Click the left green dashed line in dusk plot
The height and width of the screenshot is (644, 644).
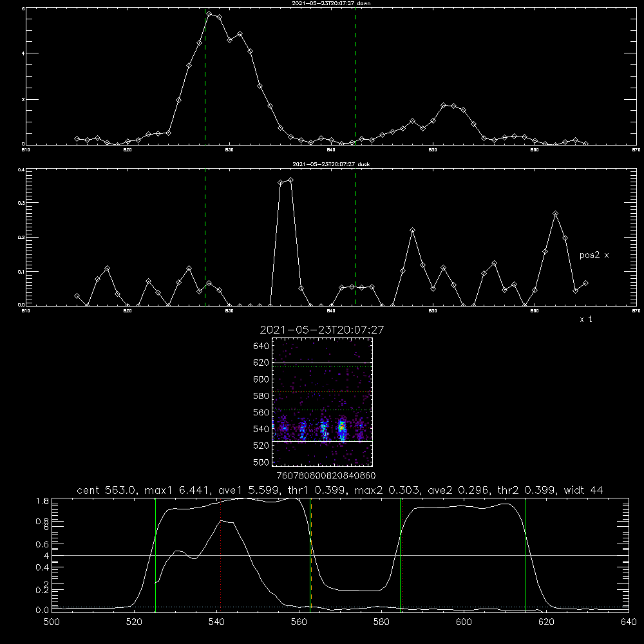click(205, 237)
